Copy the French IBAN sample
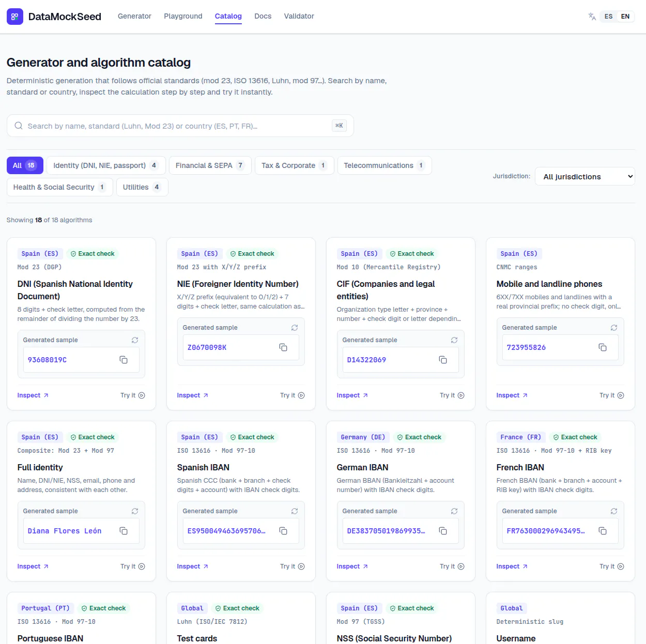The width and height of the screenshot is (646, 644). pyautogui.click(x=603, y=531)
